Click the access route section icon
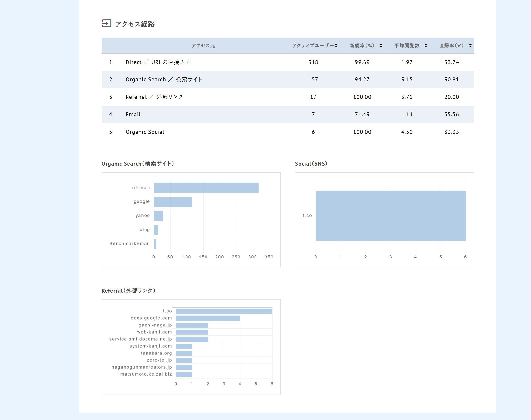 (x=106, y=24)
